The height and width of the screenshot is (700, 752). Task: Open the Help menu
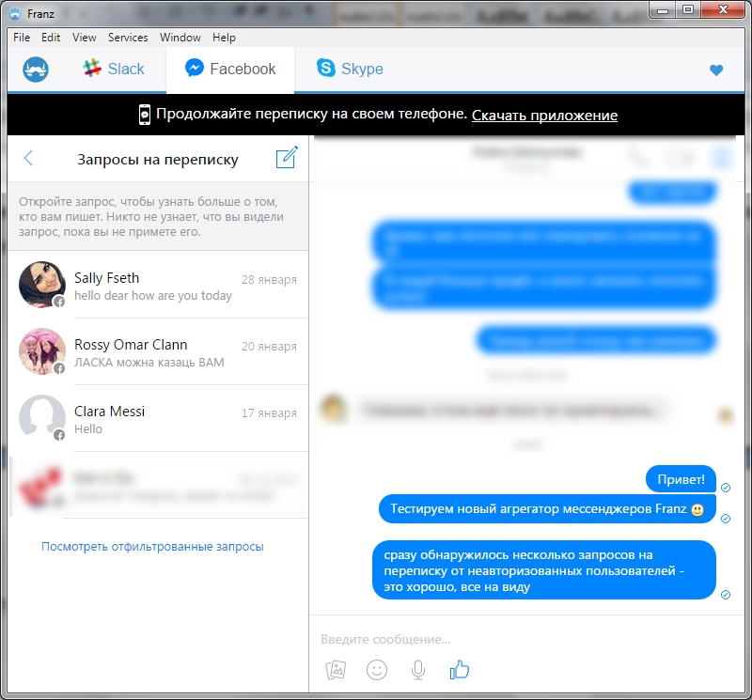[224, 38]
